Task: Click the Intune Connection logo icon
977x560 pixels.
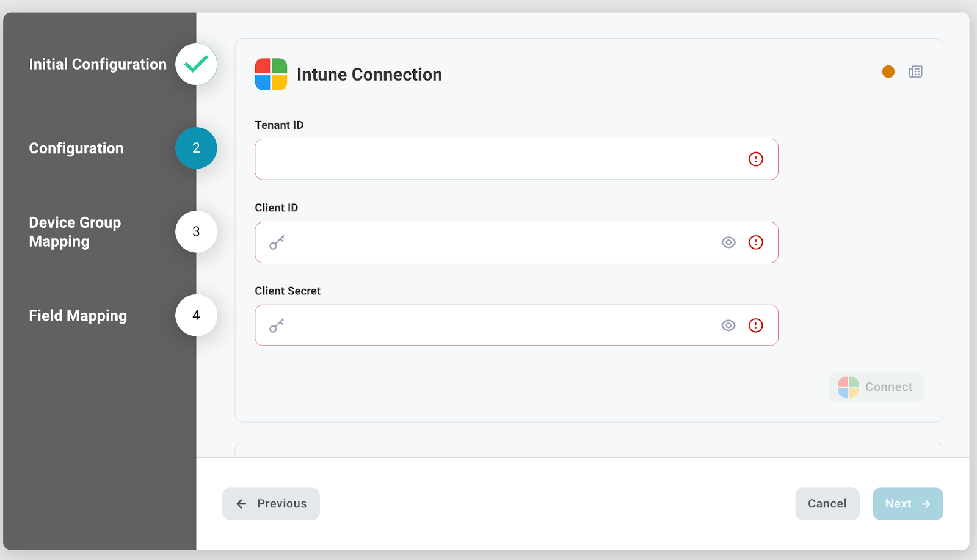Action: (x=271, y=75)
